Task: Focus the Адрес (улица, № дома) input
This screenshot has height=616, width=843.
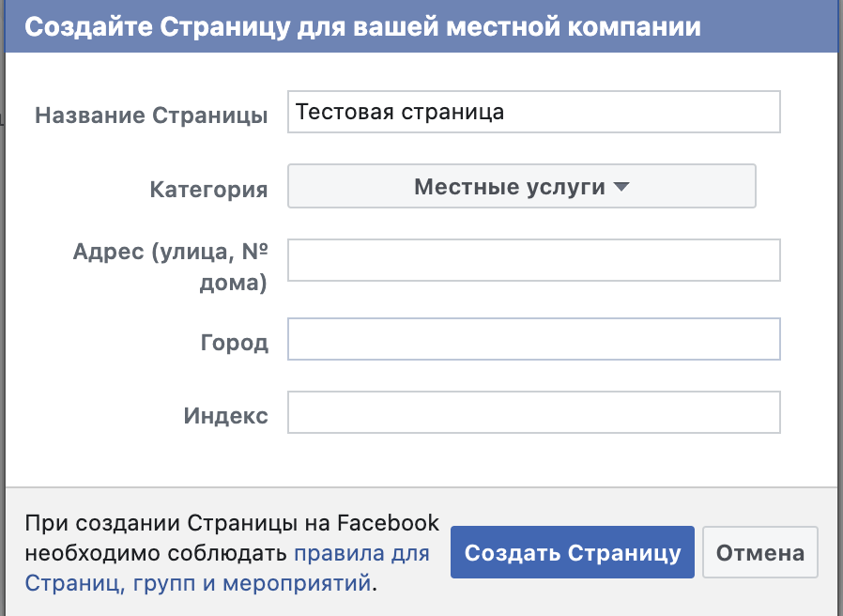Action: [x=533, y=260]
